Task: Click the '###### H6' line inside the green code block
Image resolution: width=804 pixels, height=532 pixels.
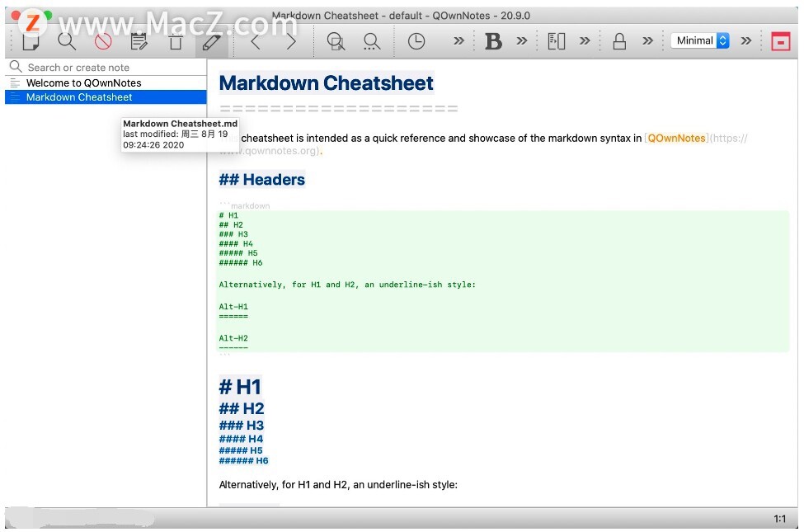Action: tap(241, 262)
